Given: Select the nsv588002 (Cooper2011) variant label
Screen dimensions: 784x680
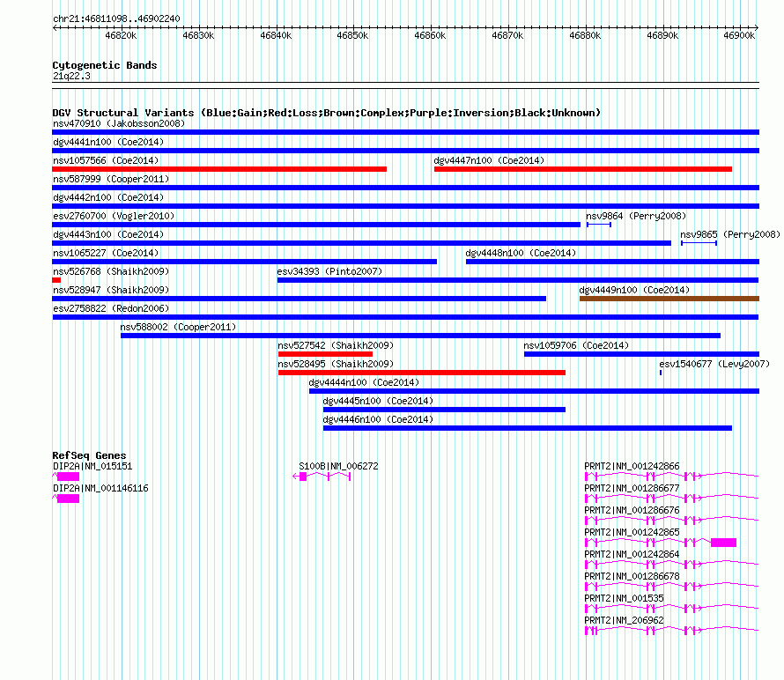Looking at the screenshot, I should tap(178, 327).
